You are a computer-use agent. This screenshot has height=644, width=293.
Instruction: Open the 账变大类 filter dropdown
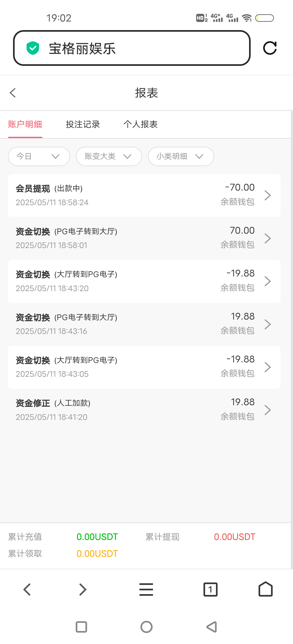(x=109, y=156)
